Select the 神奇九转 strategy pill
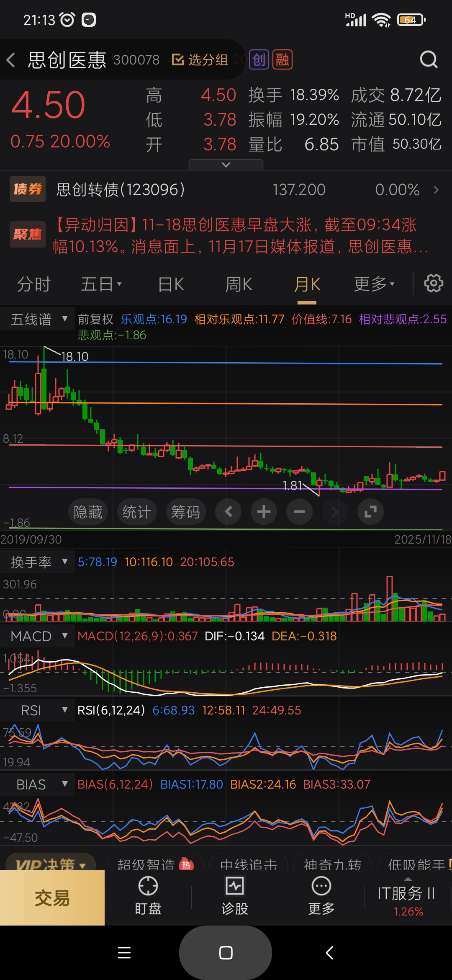The height and width of the screenshot is (980, 452). pos(333,862)
